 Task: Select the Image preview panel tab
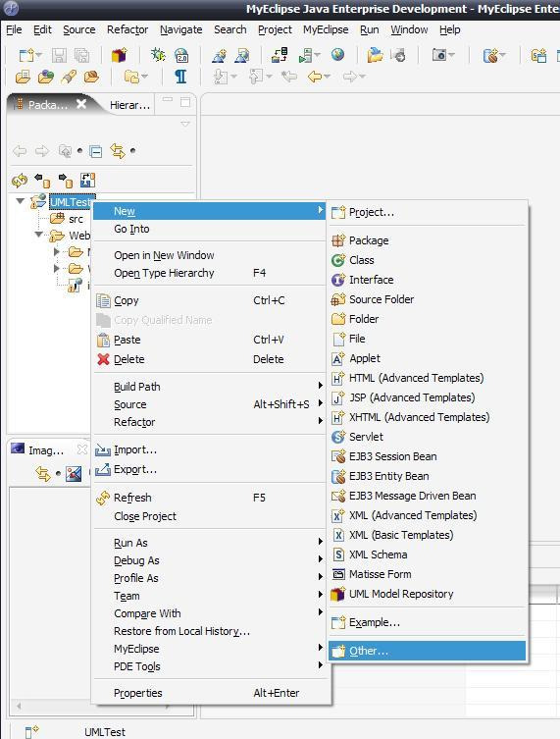pos(46,450)
